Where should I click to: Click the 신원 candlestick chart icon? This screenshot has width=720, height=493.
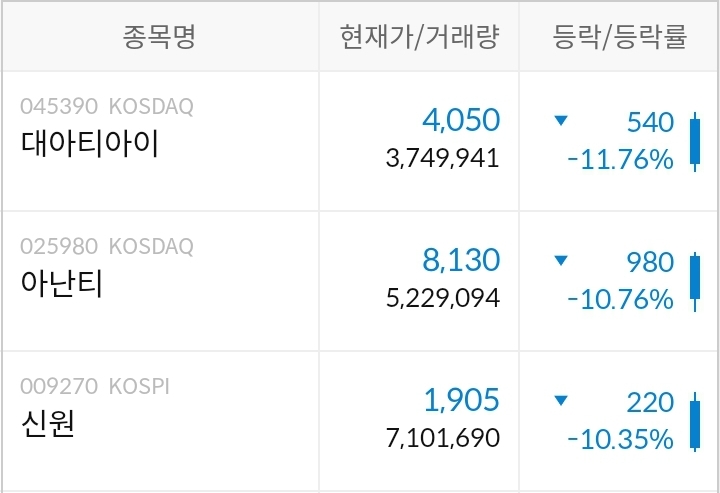coord(695,421)
